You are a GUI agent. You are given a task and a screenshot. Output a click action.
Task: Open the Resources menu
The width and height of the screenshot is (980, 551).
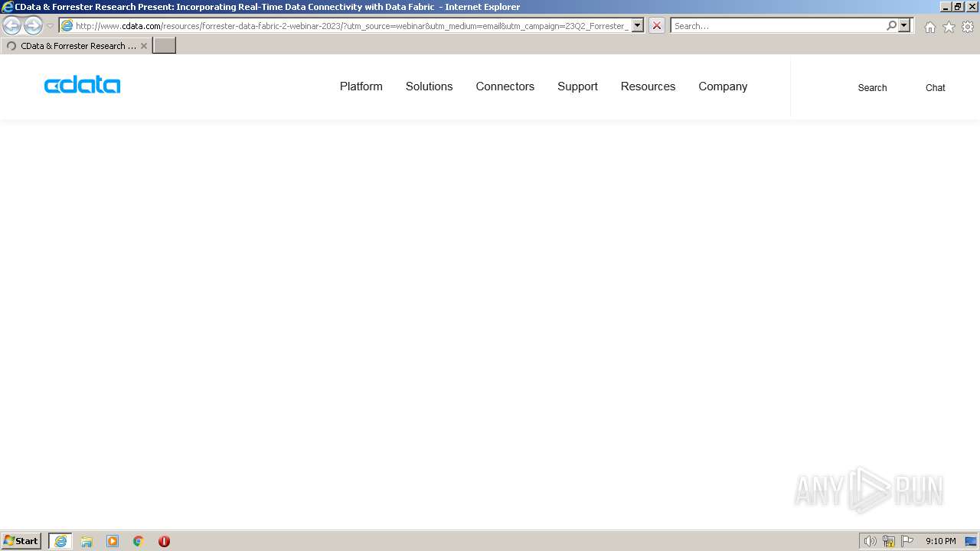pyautogui.click(x=648, y=86)
